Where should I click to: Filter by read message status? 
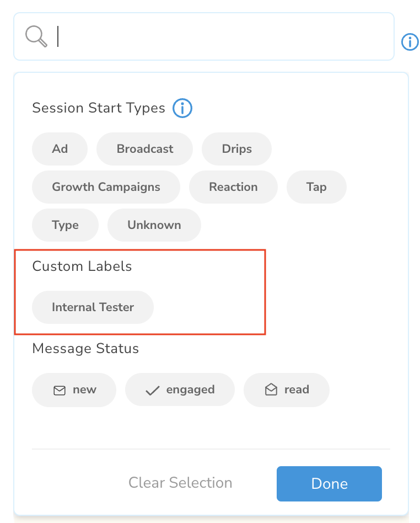(287, 389)
